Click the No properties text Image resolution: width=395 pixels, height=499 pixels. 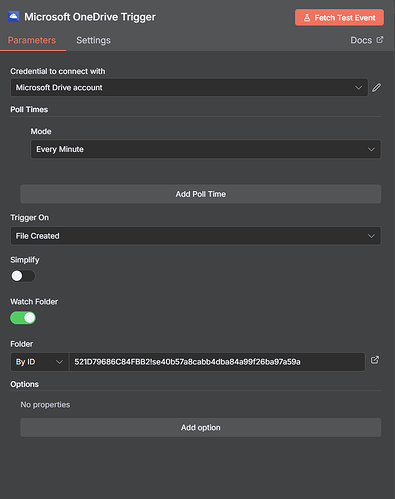[x=45, y=405]
